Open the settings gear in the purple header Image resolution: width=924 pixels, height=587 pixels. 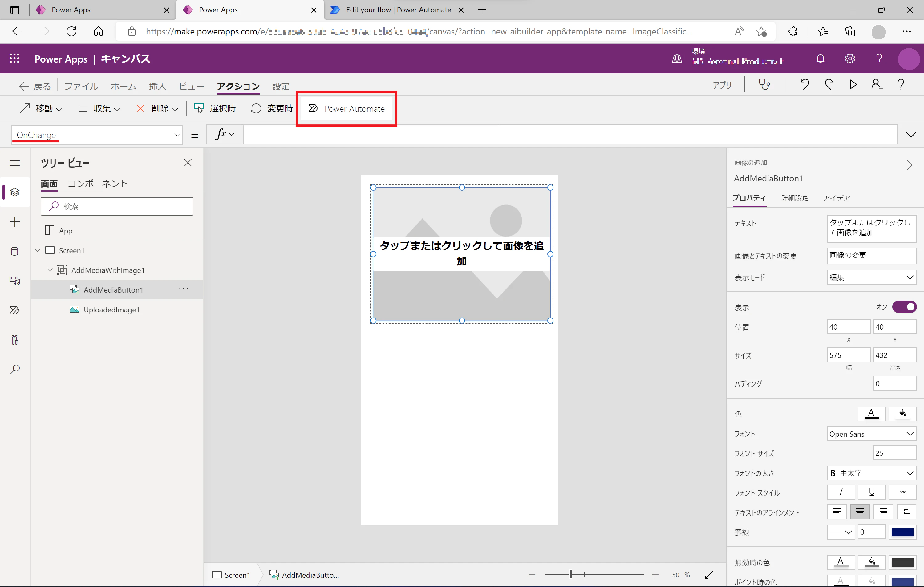(850, 59)
